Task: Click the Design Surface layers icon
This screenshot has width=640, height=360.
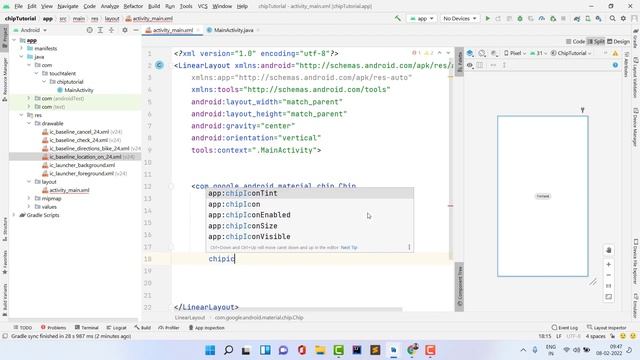Action: coord(470,53)
